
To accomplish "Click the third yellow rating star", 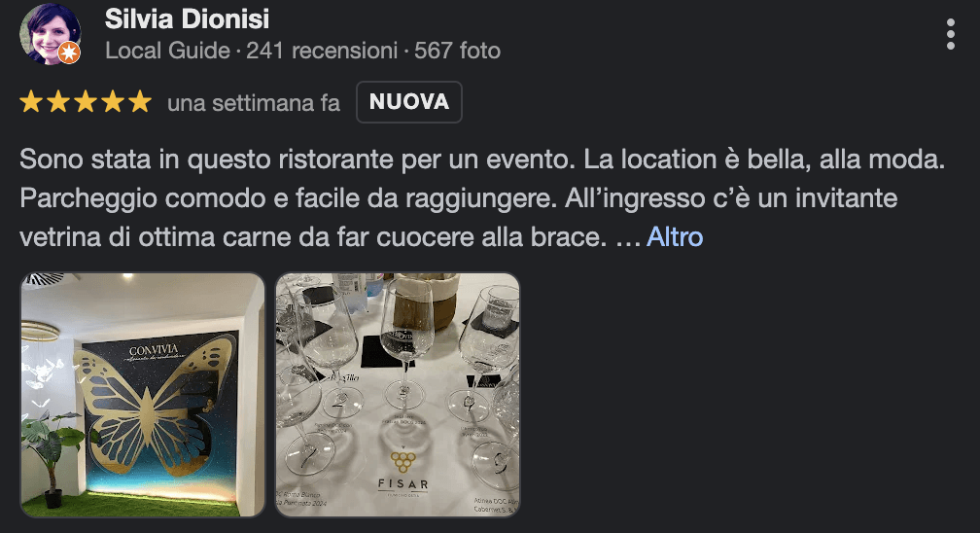I will coord(85,101).
